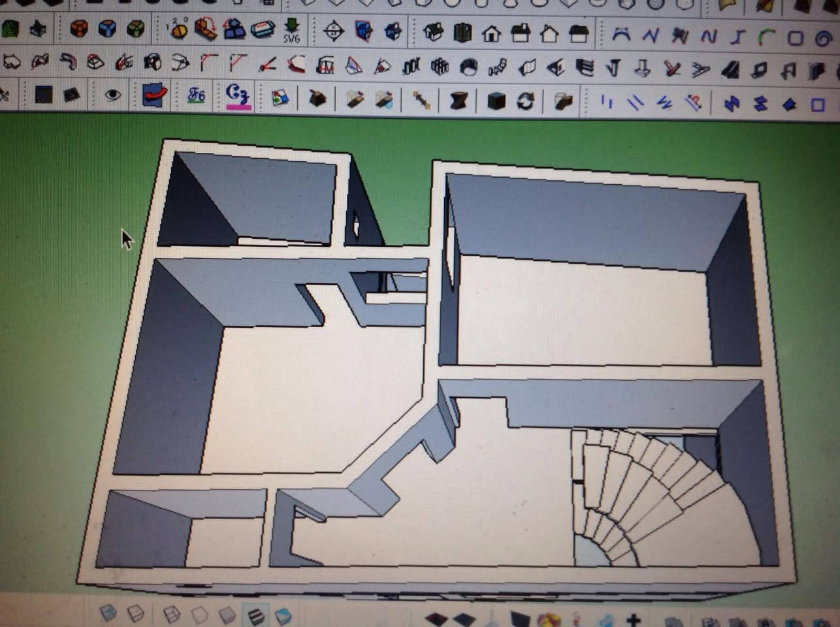Toggle X-ray face style in bottom toolbar

click(108, 613)
